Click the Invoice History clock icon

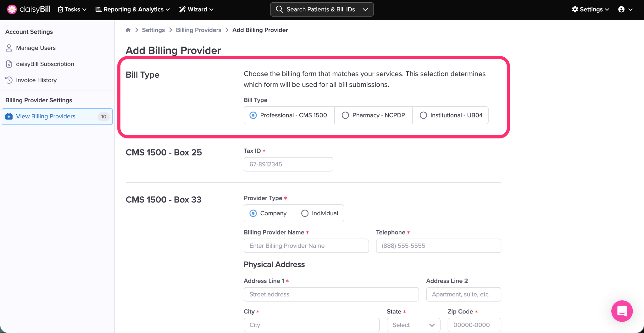tap(9, 80)
